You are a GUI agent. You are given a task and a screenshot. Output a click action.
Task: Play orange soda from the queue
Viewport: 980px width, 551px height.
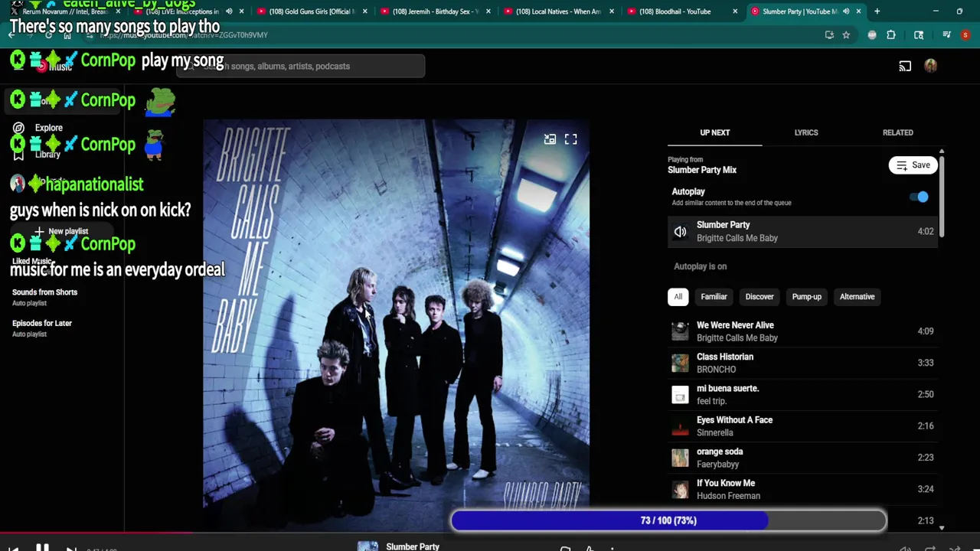tap(803, 458)
